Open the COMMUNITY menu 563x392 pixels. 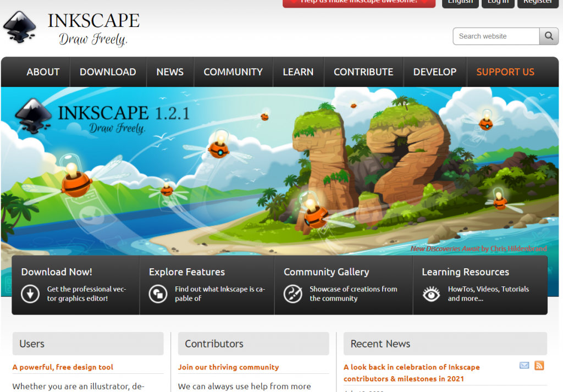coord(233,72)
